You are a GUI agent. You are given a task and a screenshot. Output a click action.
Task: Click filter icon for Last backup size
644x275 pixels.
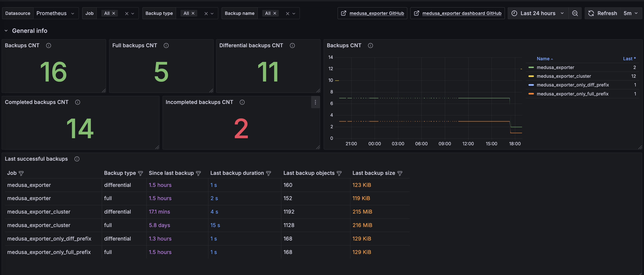point(400,173)
